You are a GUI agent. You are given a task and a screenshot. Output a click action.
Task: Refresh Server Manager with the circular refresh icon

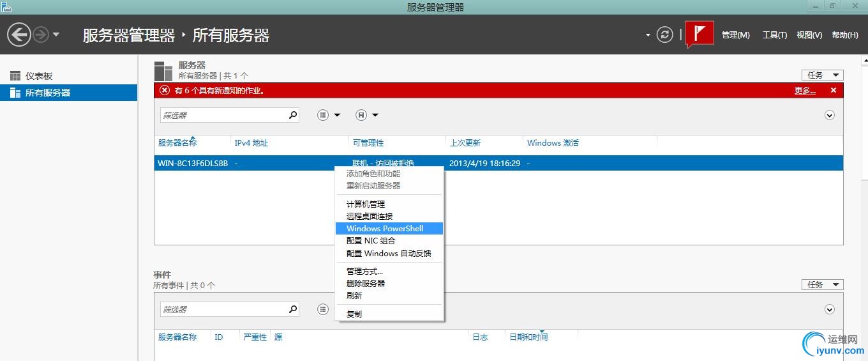665,35
